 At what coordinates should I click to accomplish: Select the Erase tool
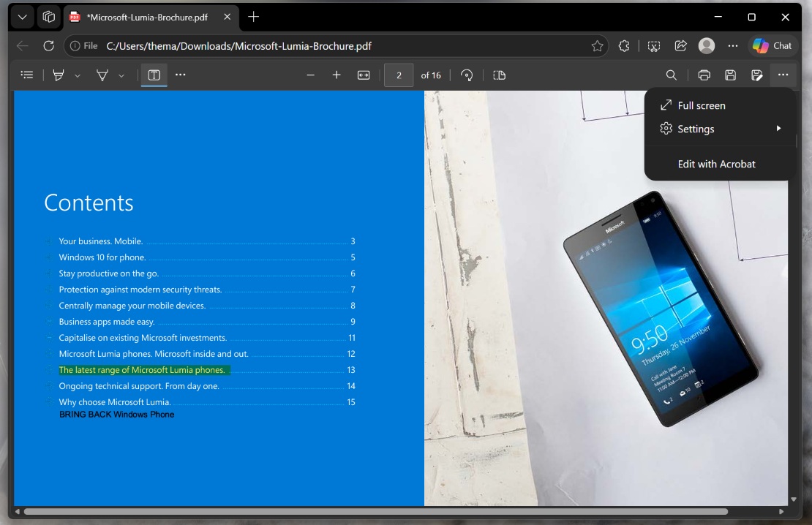[102, 75]
